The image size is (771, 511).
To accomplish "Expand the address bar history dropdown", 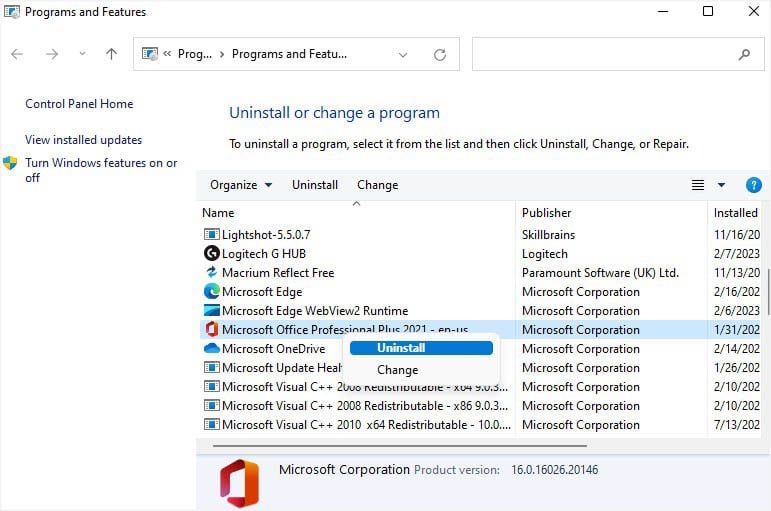I will pyautogui.click(x=403, y=55).
